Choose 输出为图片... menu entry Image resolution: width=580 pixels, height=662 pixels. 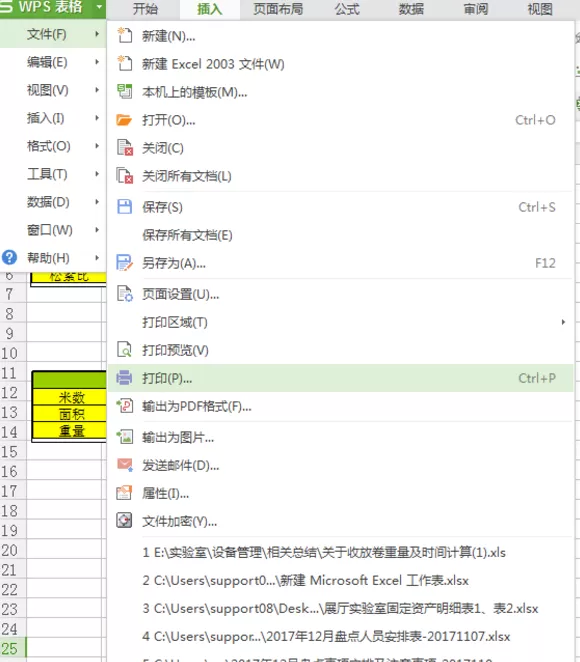(x=341, y=437)
